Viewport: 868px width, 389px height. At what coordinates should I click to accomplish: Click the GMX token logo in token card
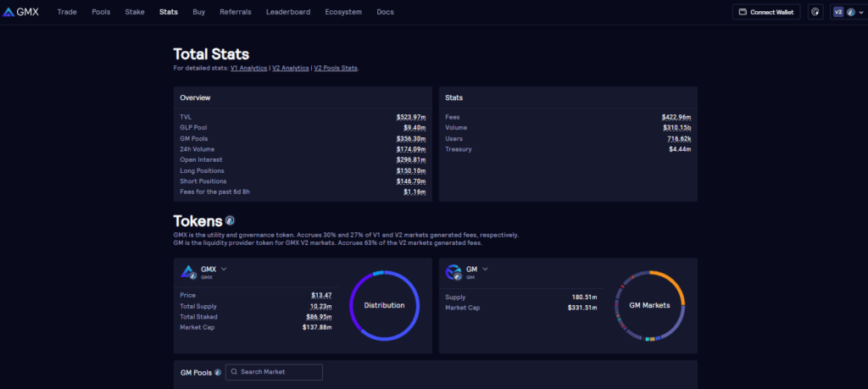pos(189,272)
